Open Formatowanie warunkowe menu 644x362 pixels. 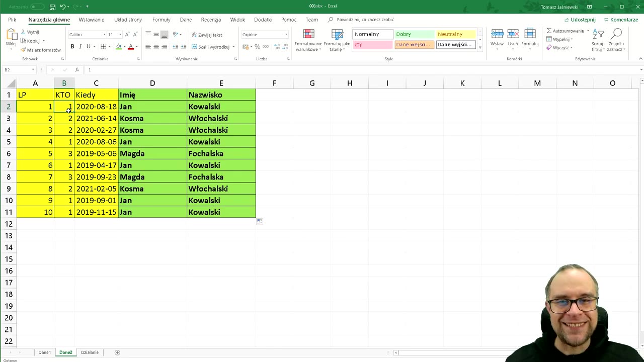[x=308, y=40]
